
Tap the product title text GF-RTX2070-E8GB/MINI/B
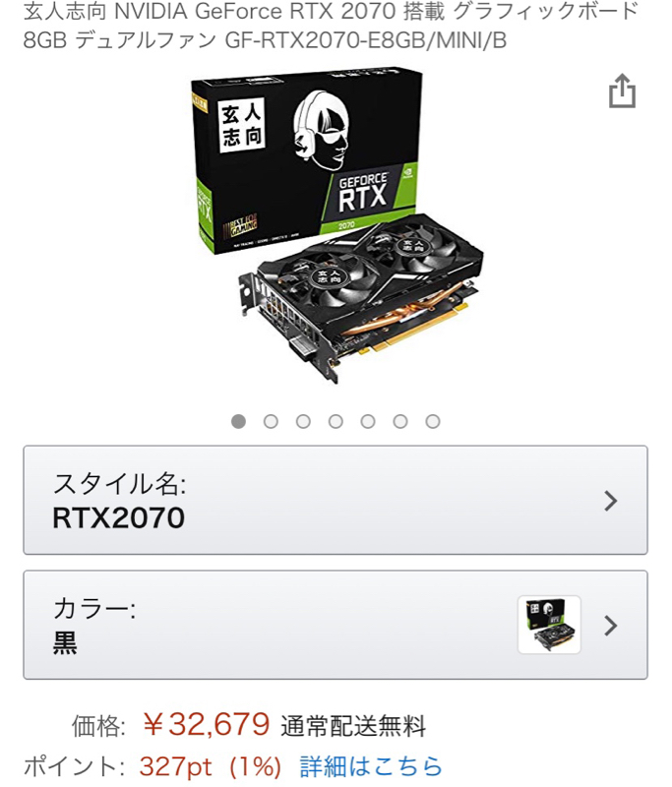[x=366, y=40]
